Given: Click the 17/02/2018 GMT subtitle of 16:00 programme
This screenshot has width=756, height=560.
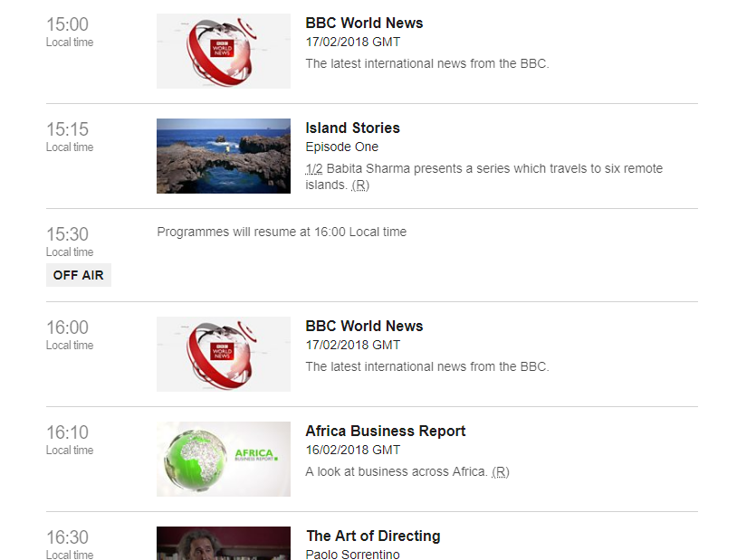Looking at the screenshot, I should [x=352, y=345].
